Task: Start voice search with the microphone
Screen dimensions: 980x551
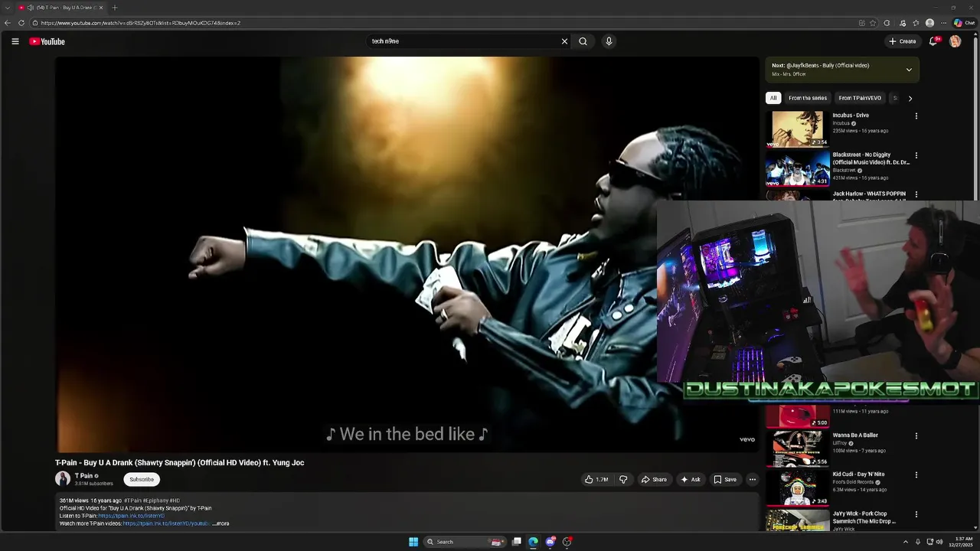Action: 609,41
